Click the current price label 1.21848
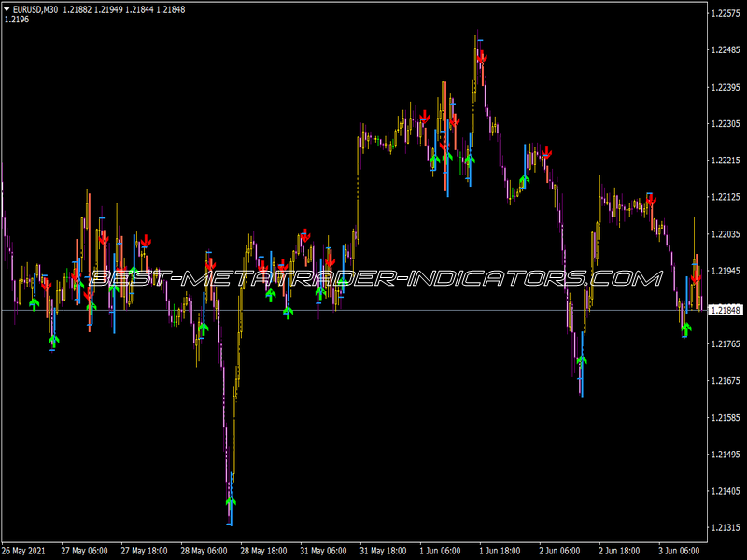 [726, 311]
